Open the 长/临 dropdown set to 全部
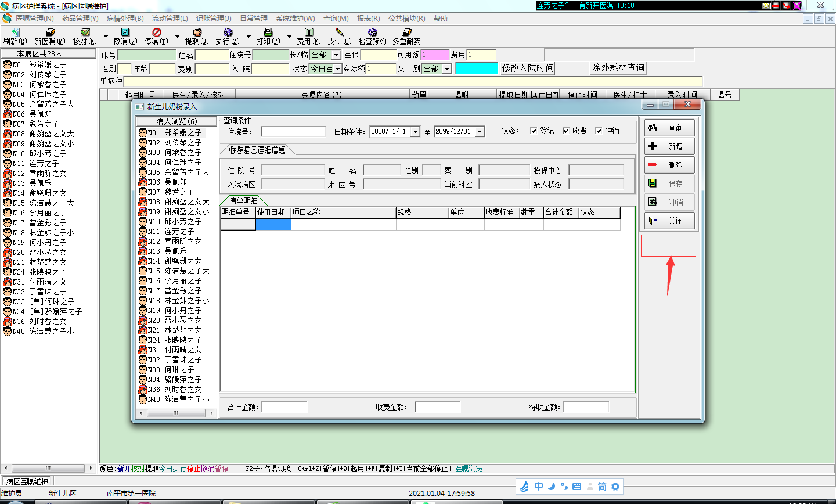The width and height of the screenshot is (836, 504). [x=336, y=55]
